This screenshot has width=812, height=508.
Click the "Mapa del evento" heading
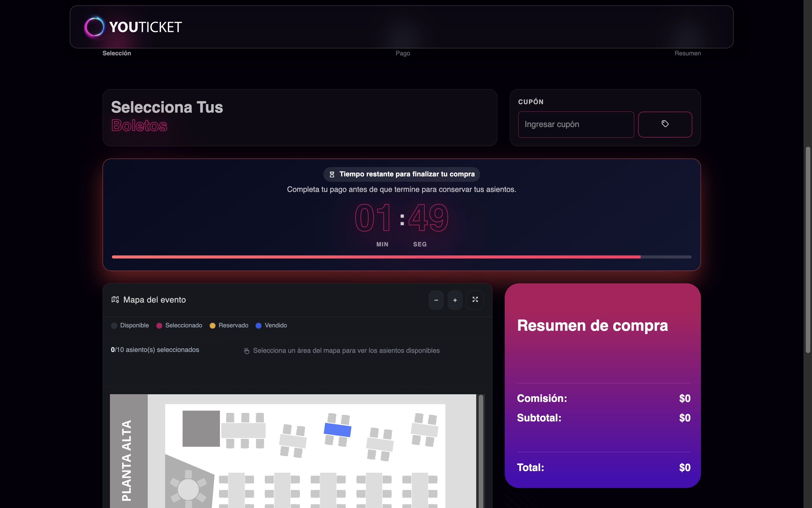point(154,300)
